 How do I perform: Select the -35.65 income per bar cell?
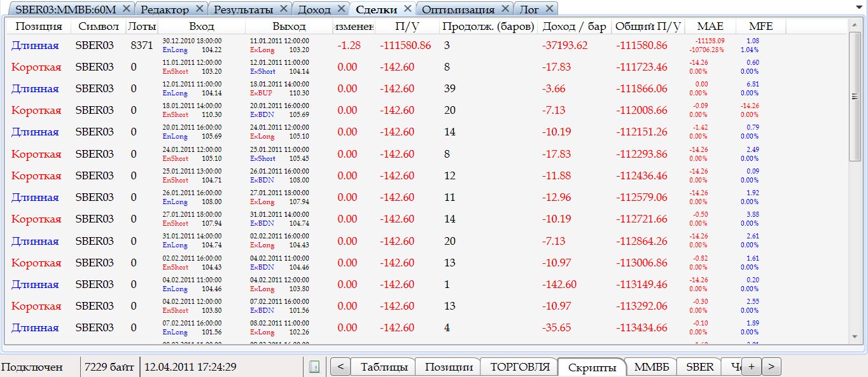[556, 328]
